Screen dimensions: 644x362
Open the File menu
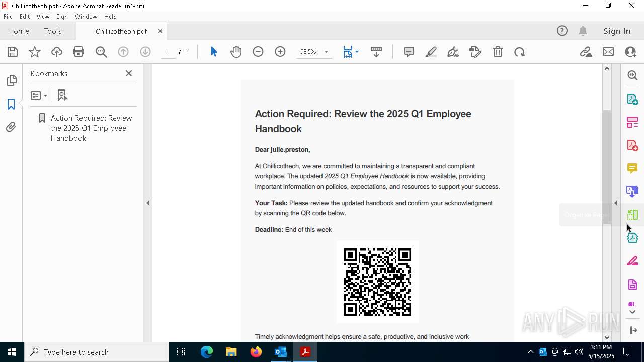pos(8,17)
